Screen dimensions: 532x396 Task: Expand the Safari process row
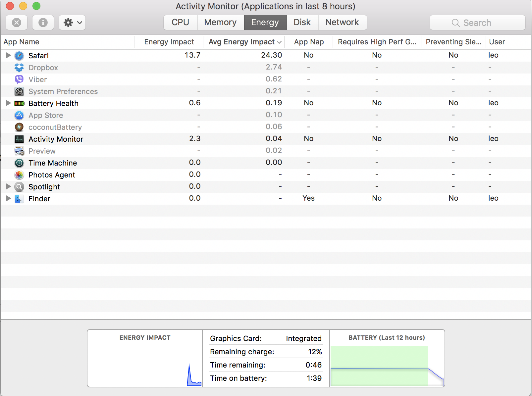point(9,55)
